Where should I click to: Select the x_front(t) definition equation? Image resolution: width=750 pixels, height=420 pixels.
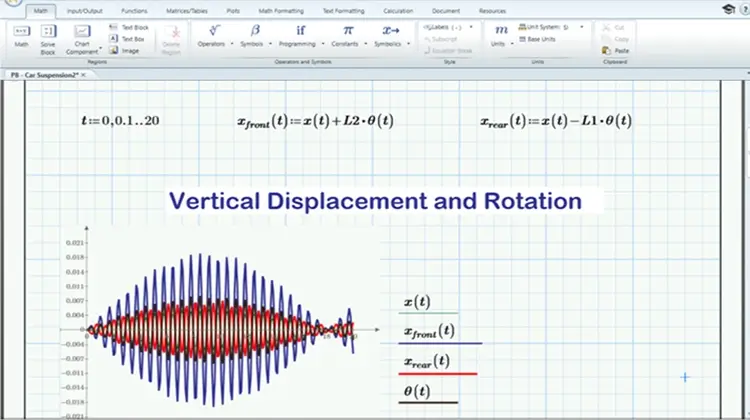click(316, 121)
